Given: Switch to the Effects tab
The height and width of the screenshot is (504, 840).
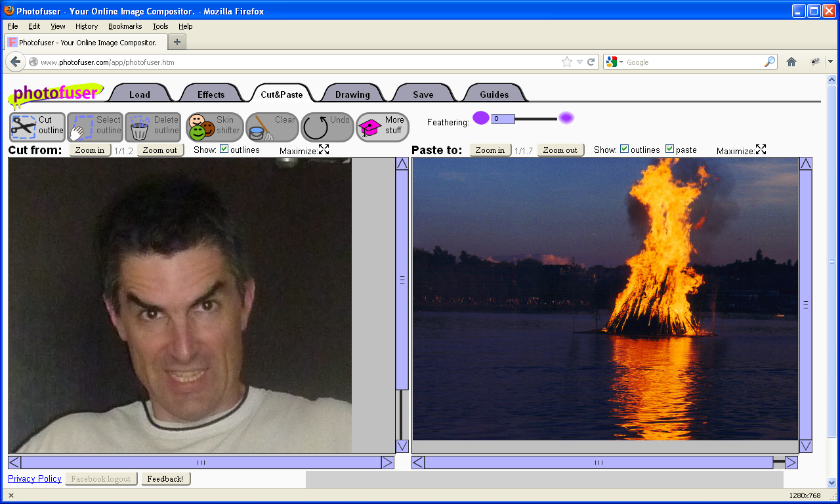Looking at the screenshot, I should tap(211, 94).
